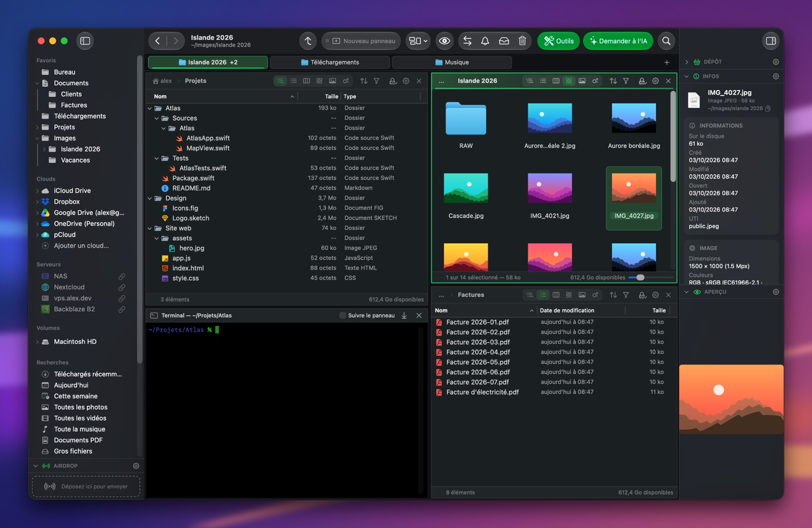Collapse the APERÇU section
Viewport: 812px width, 528px height.
coord(687,292)
